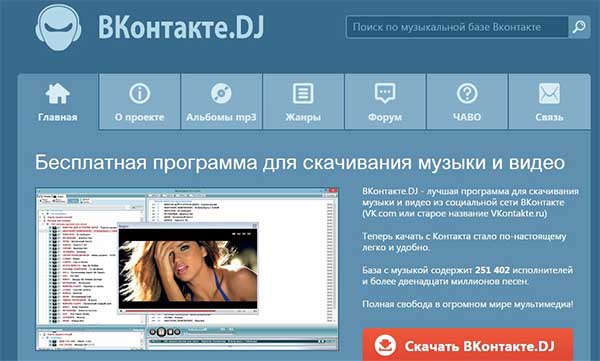Image resolution: width=600 pixels, height=361 pixels.
Task: Click the number 251 402 in description
Action: (x=492, y=270)
